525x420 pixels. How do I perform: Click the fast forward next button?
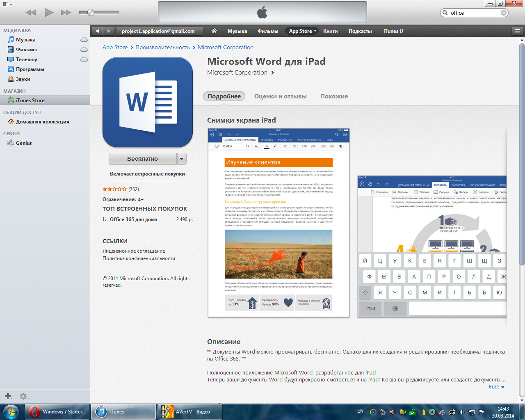[66, 13]
